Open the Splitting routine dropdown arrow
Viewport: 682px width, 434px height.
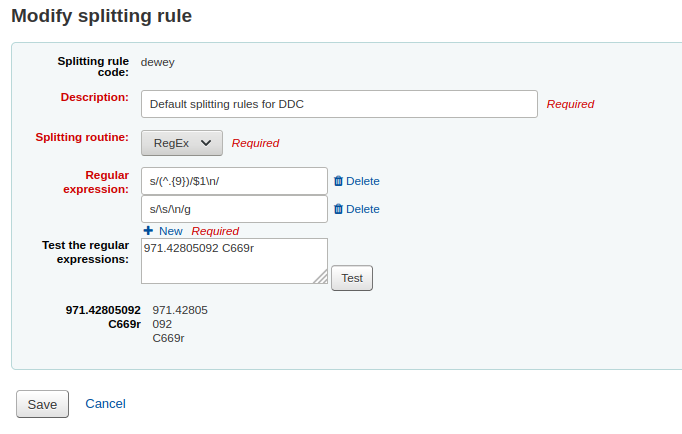(206, 143)
